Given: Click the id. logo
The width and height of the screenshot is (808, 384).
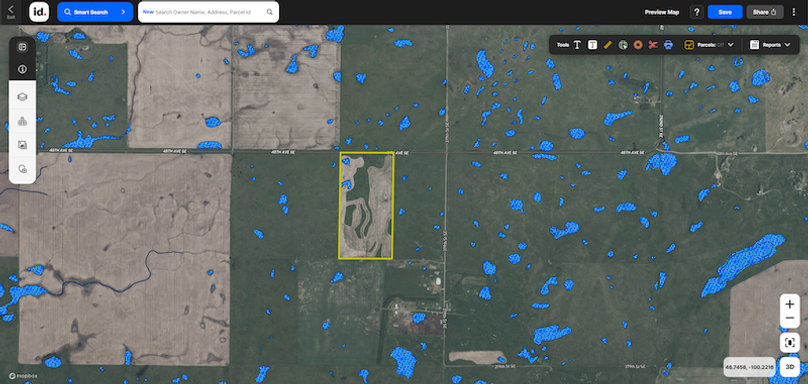Looking at the screenshot, I should 39,12.
